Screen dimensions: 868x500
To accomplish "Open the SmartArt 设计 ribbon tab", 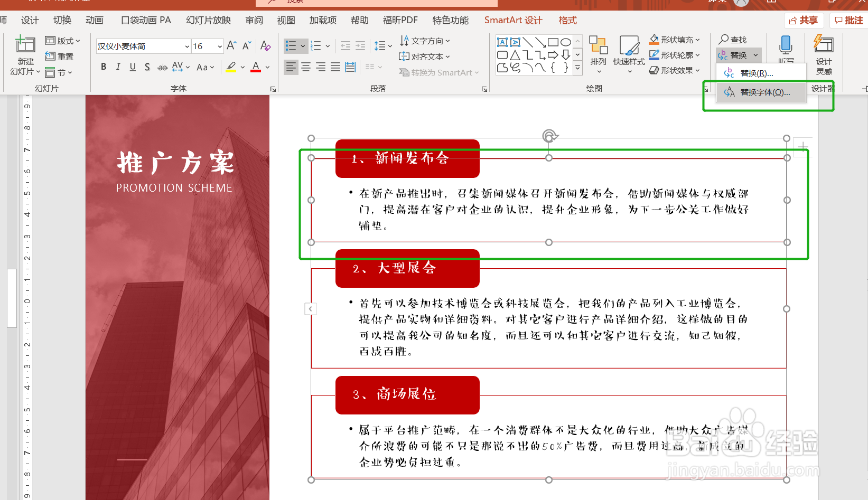I will tap(512, 20).
